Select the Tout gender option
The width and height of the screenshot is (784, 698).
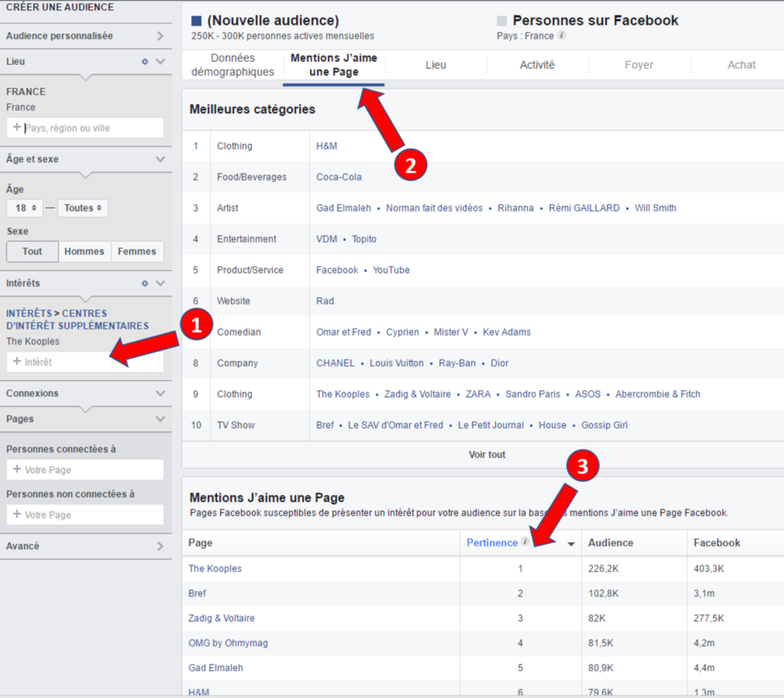point(33,252)
